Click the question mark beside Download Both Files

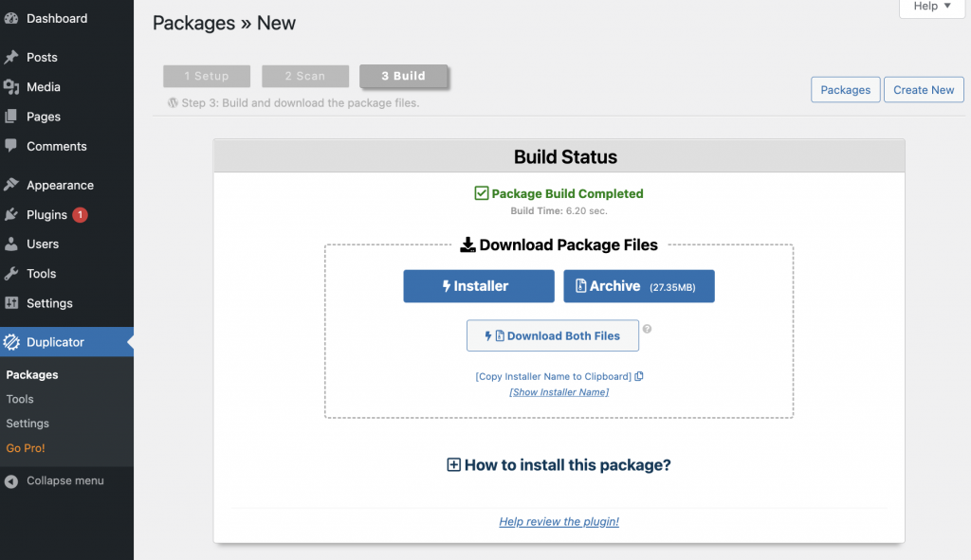647,331
